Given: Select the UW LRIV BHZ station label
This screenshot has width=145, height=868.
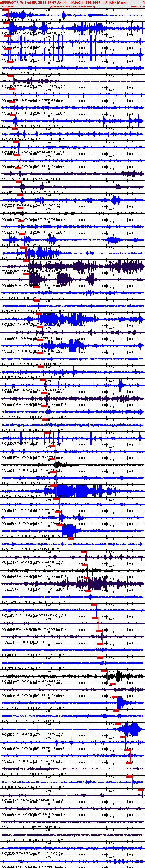Looking at the screenshot, I should coord(33,695).
